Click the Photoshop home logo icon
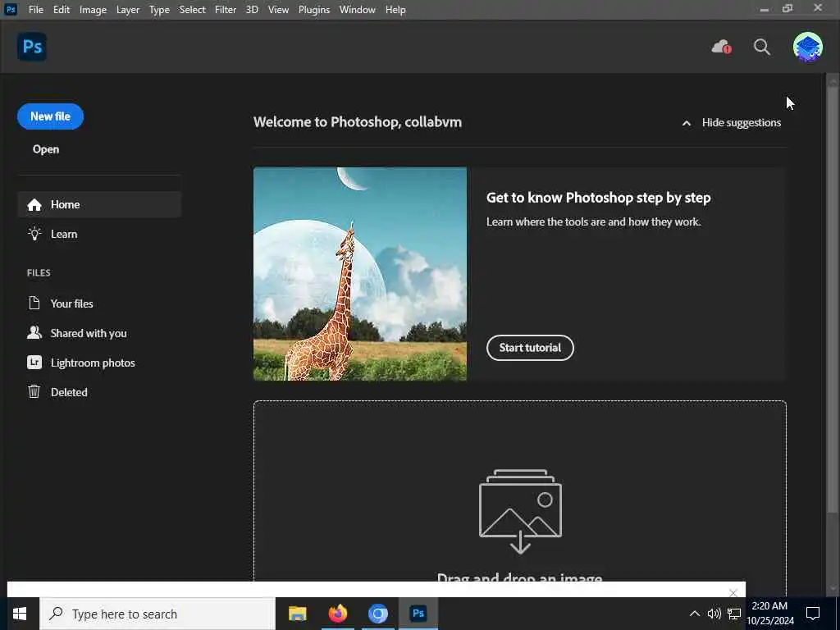This screenshot has width=840, height=630. 32,47
